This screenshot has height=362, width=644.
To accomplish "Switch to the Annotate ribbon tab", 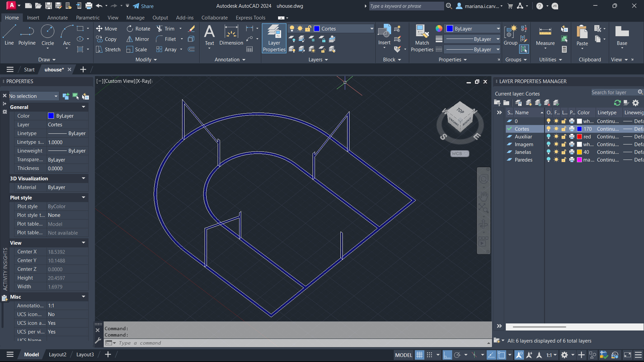I will click(57, 18).
